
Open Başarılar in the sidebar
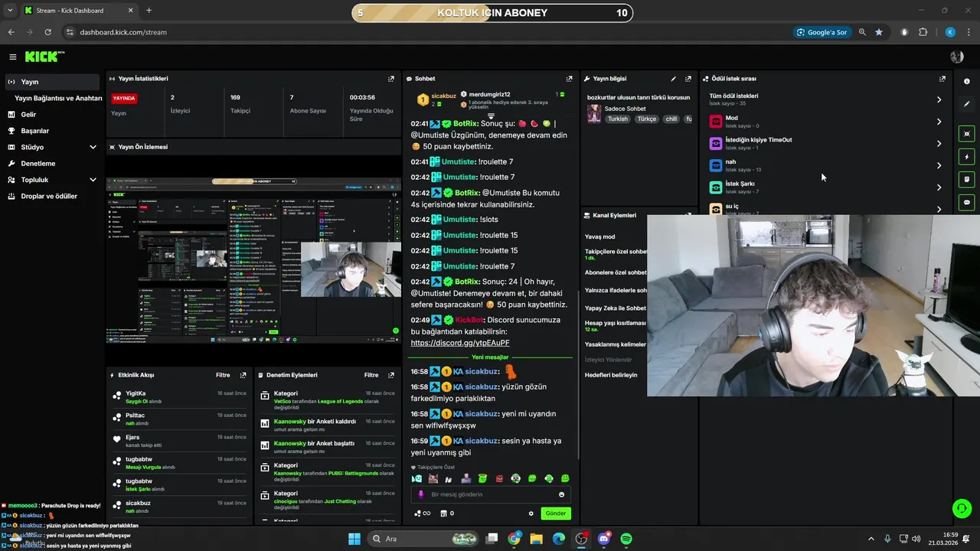[x=34, y=131]
